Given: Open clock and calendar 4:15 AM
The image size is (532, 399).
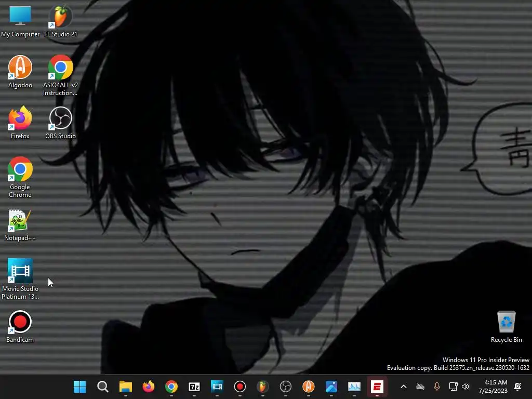Looking at the screenshot, I should coord(493,387).
